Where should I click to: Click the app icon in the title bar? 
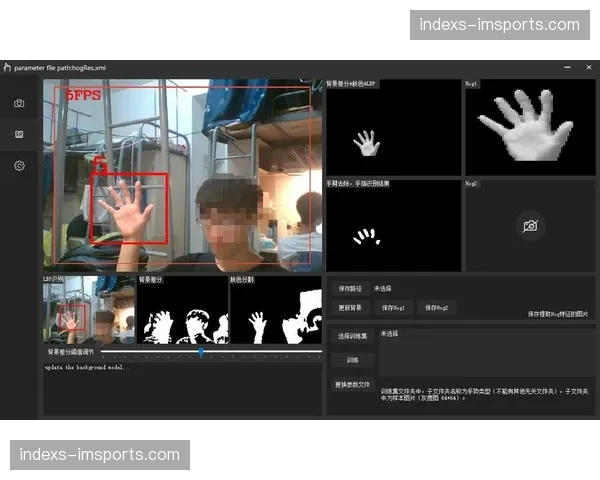(x=7, y=67)
